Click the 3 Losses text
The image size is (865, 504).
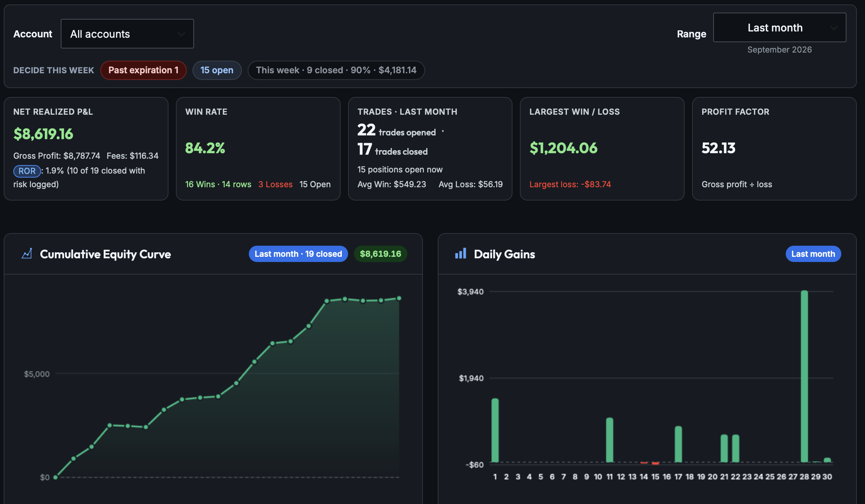(x=275, y=184)
